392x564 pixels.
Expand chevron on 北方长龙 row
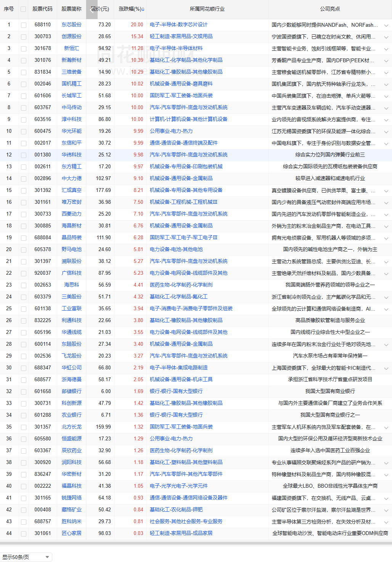pyautogui.click(x=386, y=428)
